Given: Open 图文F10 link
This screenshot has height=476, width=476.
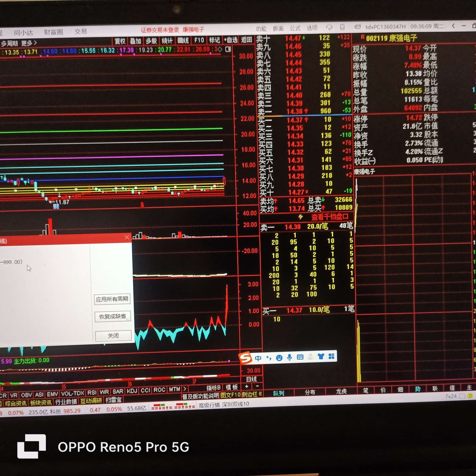Looking at the screenshot, I should pyautogui.click(x=230, y=395).
